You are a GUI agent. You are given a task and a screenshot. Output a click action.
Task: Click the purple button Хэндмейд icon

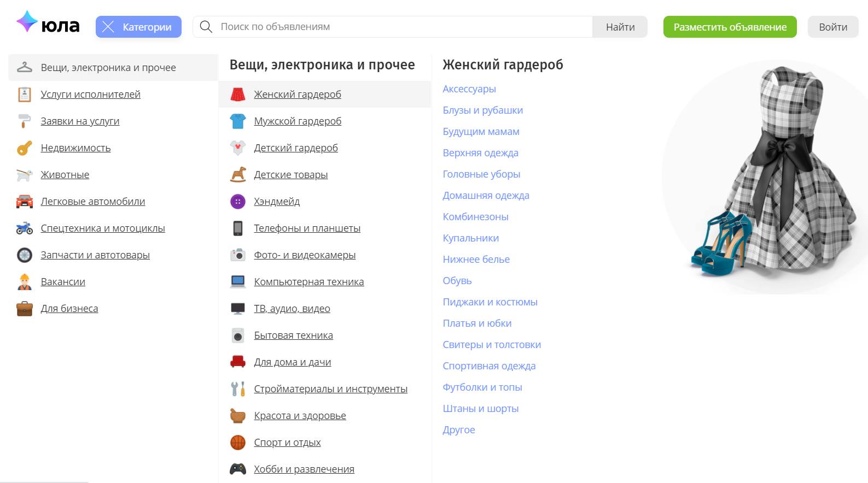pos(237,202)
